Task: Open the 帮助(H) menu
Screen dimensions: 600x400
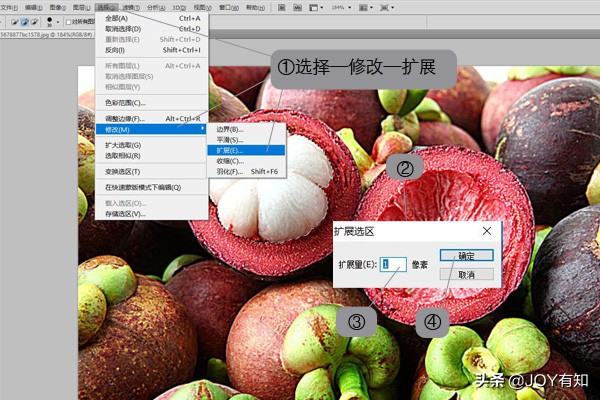Action: (255, 7)
